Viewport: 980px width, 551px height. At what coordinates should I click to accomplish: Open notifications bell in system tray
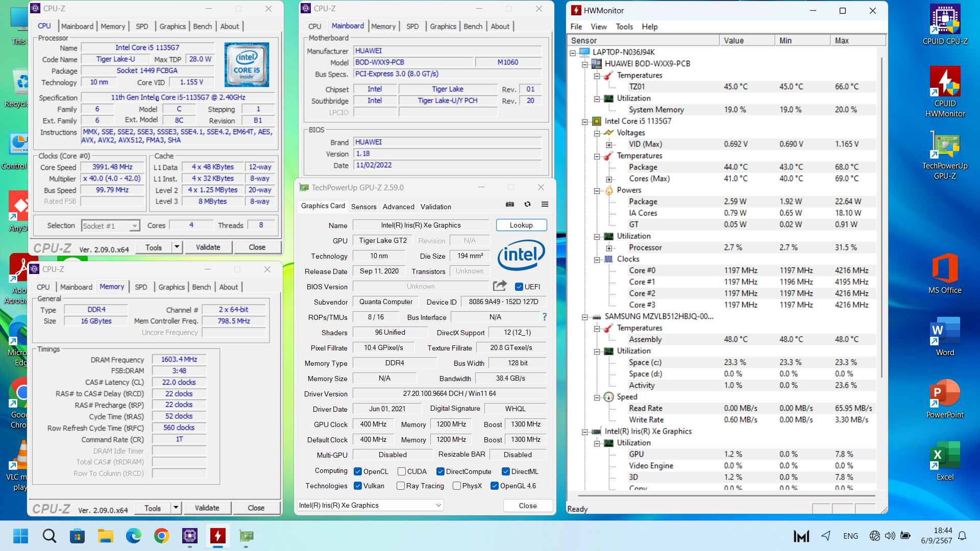coord(962,536)
